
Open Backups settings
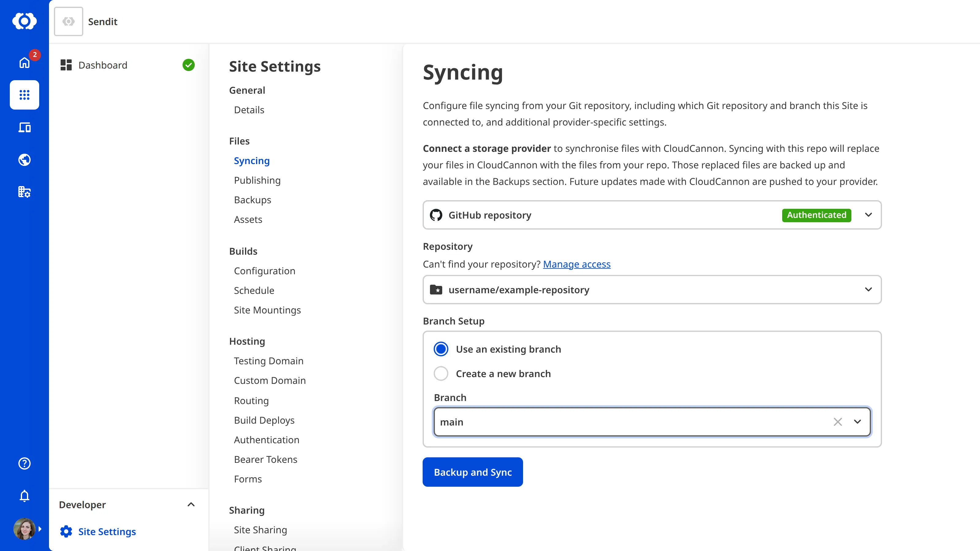click(x=253, y=200)
